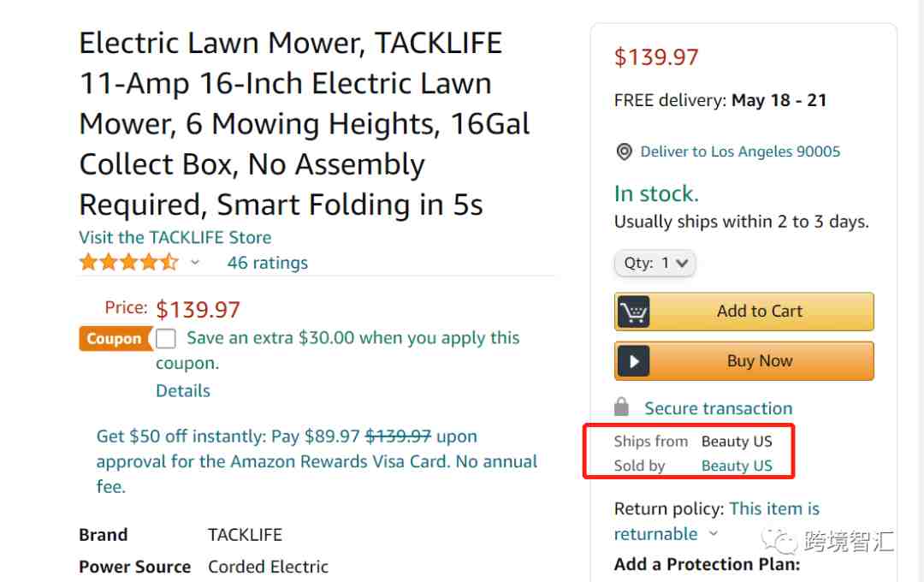Viewport: 924px width, 582px height.
Task: Click the Amazon Rewards Visa $50 off offer
Action: click(x=317, y=461)
